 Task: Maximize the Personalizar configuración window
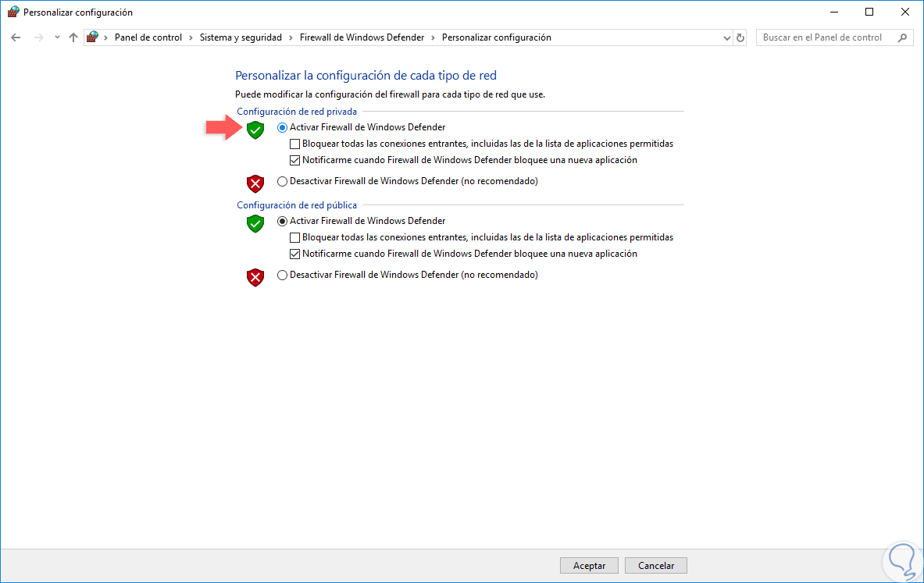pyautogui.click(x=869, y=12)
